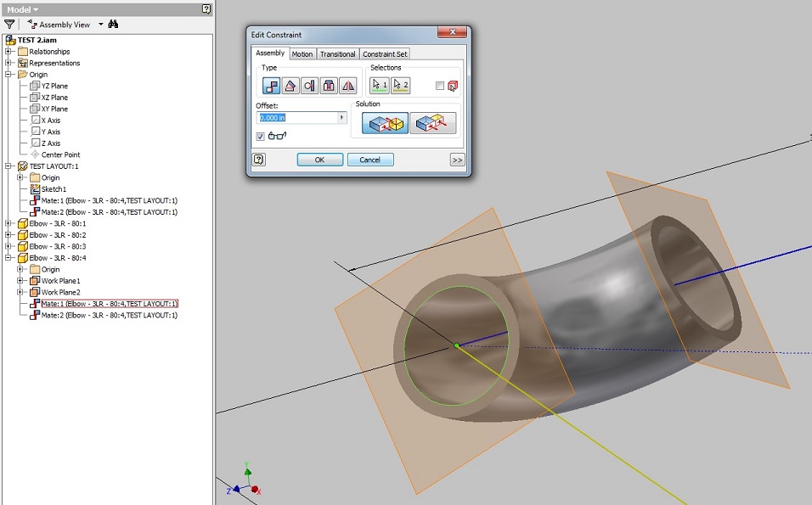Click OK to apply the constraint
Viewport: 812px width, 505px height.
(x=320, y=159)
